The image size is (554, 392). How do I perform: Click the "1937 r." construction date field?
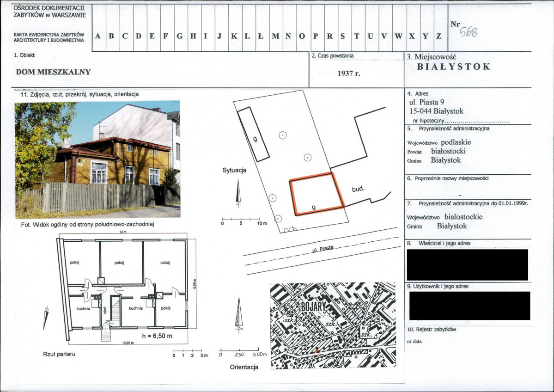(x=348, y=73)
